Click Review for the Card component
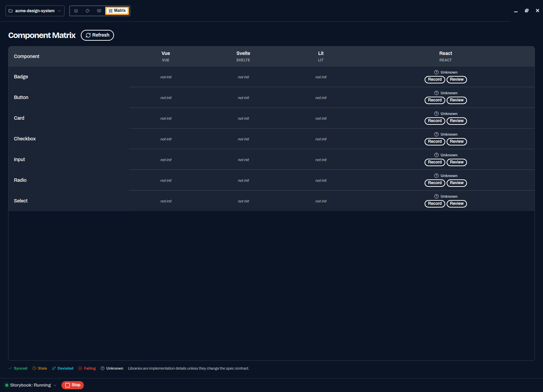This screenshot has width=543, height=392. 457,121
